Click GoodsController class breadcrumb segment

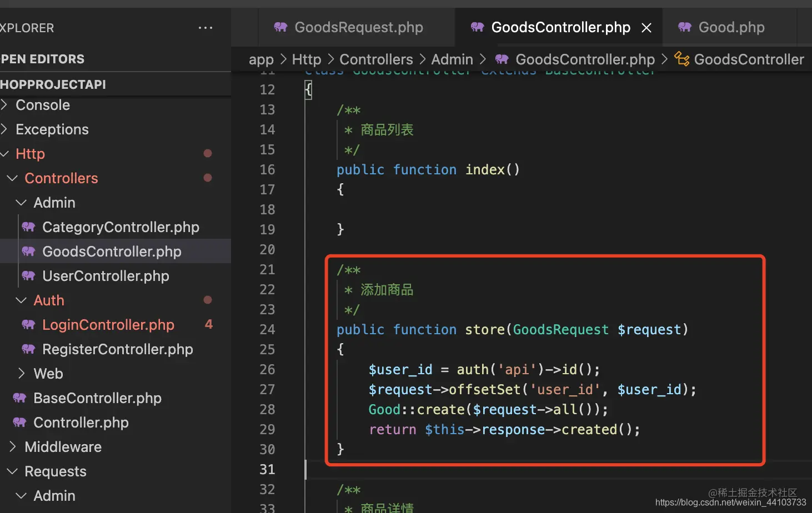(749, 59)
